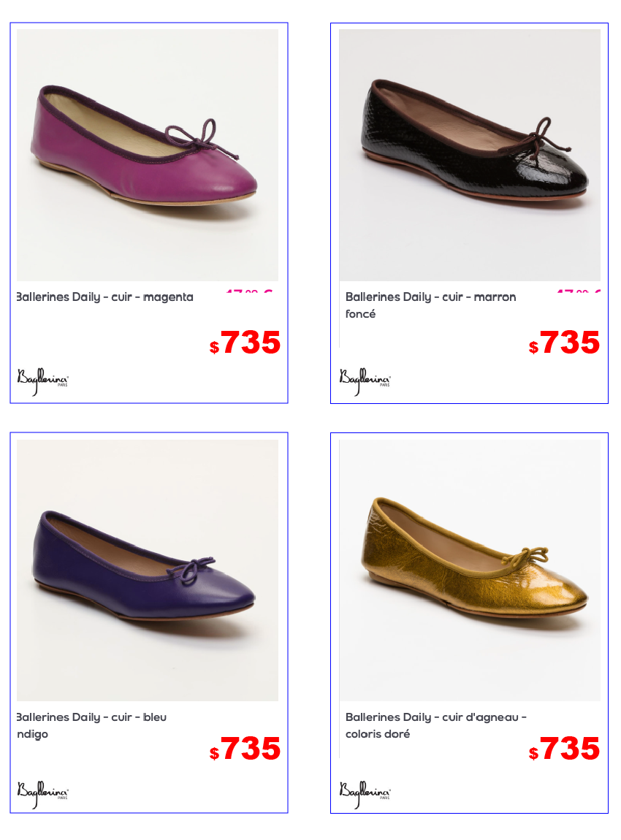Click the Bagllerina logo under marron foncé shoe
Viewport: 621px width, 840px height.
pos(365,381)
